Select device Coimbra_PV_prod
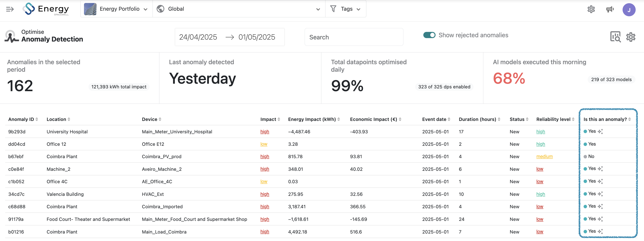Viewport: 644px width, 241px height. tap(162, 157)
